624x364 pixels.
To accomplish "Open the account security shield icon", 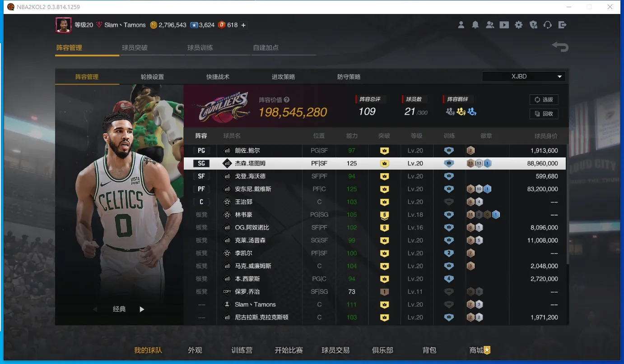I will (x=533, y=25).
